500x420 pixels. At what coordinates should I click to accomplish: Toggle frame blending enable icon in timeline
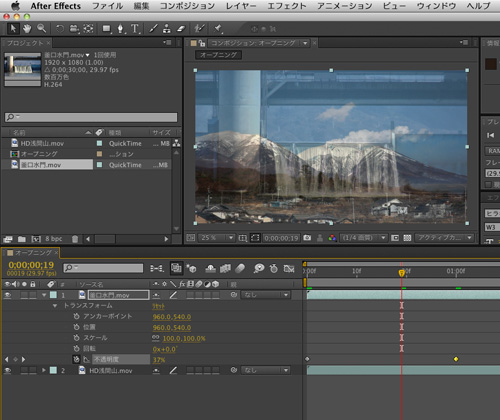pyautogui.click(x=225, y=268)
